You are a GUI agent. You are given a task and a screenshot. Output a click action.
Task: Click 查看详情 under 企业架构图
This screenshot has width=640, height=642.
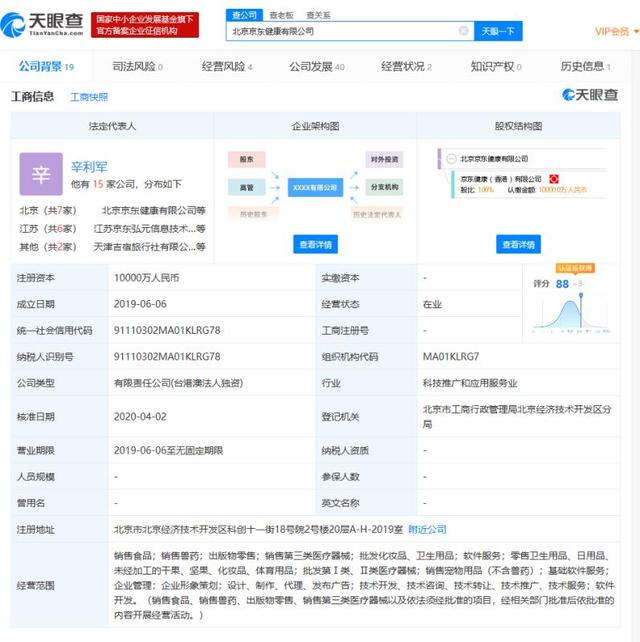pos(315,244)
